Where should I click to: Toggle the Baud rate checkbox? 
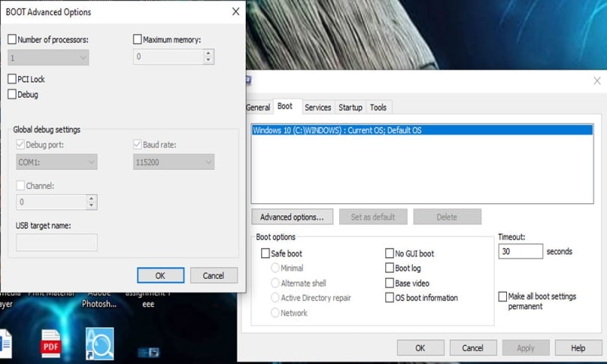click(x=137, y=145)
